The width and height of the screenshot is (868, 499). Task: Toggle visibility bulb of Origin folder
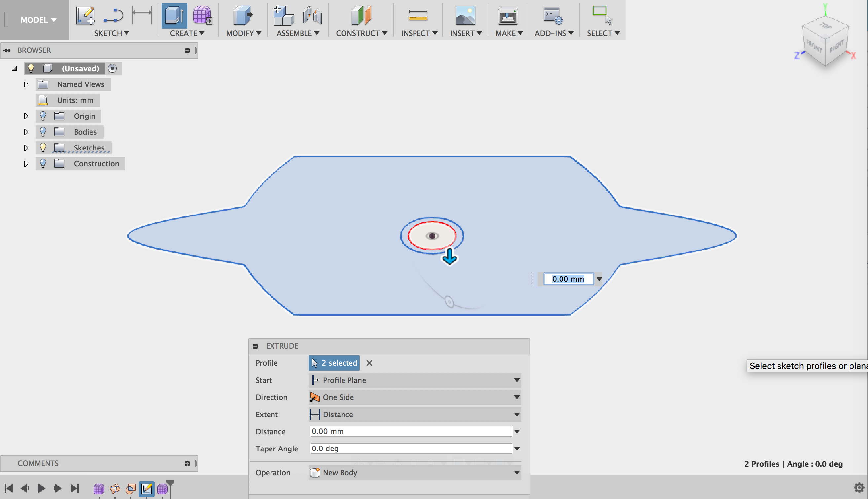coord(43,116)
